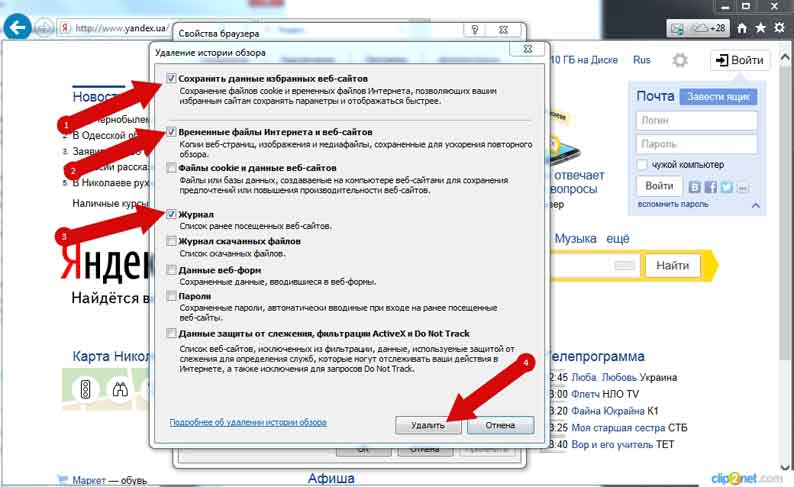
Task: Click page scrollbar up arrow
Action: [785, 56]
